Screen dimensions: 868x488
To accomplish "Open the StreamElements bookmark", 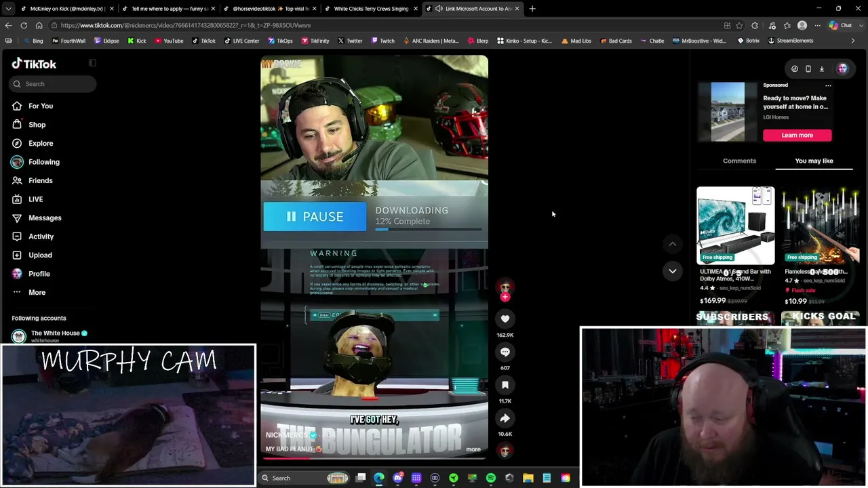I will (x=790, y=41).
